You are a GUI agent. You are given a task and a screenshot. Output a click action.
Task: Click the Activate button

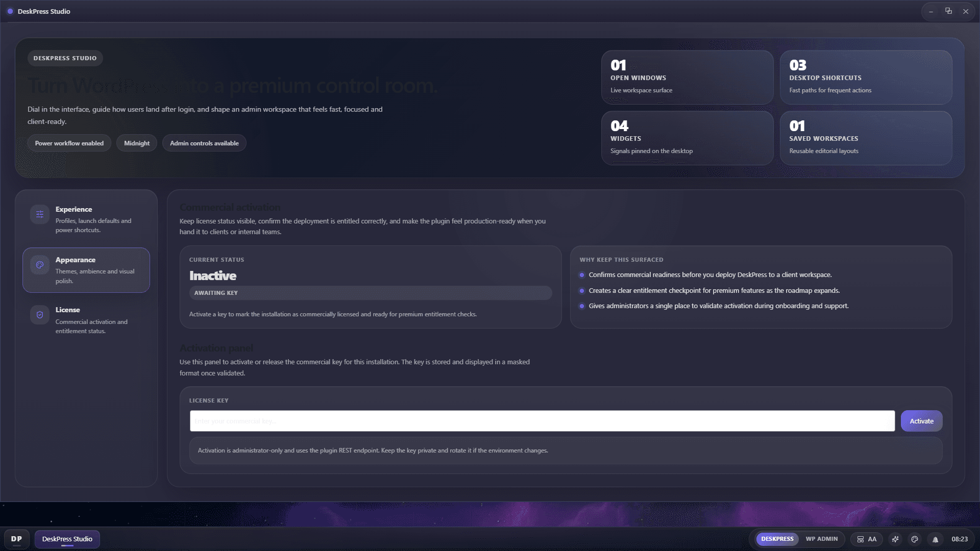tap(921, 421)
